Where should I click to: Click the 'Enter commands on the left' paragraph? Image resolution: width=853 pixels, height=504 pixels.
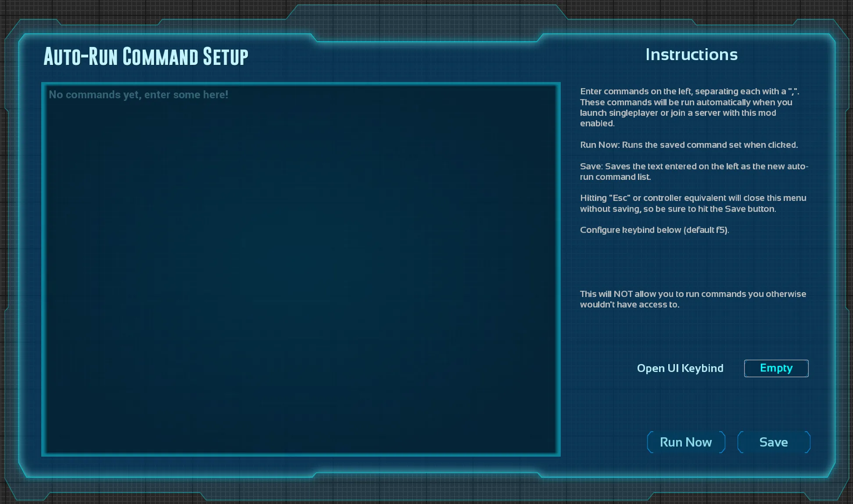[x=690, y=107]
